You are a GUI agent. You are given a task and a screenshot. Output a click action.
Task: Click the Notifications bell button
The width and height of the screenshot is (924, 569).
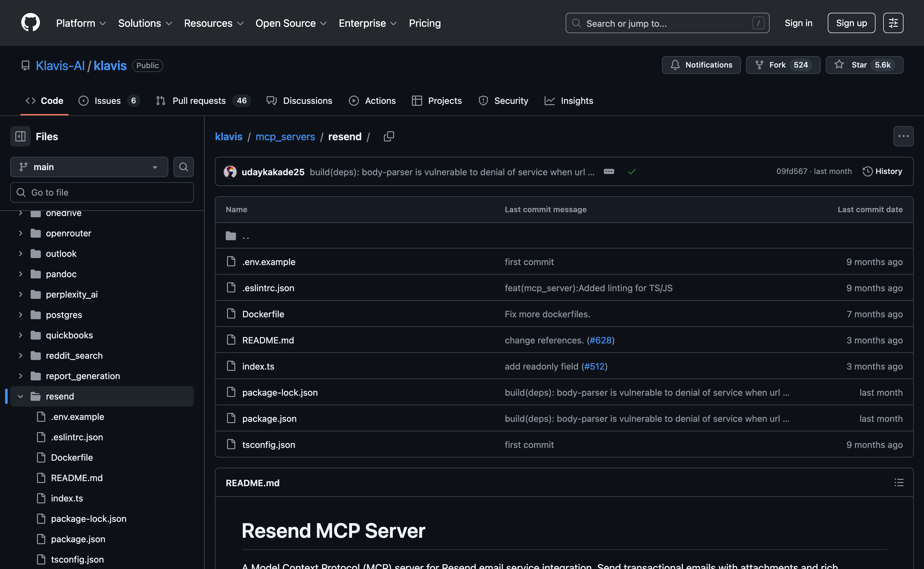click(x=701, y=65)
